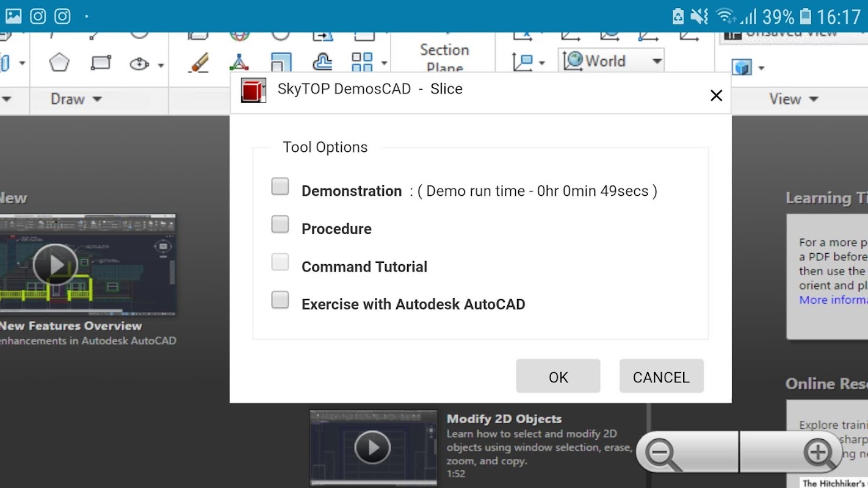
Task: Choose the brush match properties icon
Action: (198, 62)
